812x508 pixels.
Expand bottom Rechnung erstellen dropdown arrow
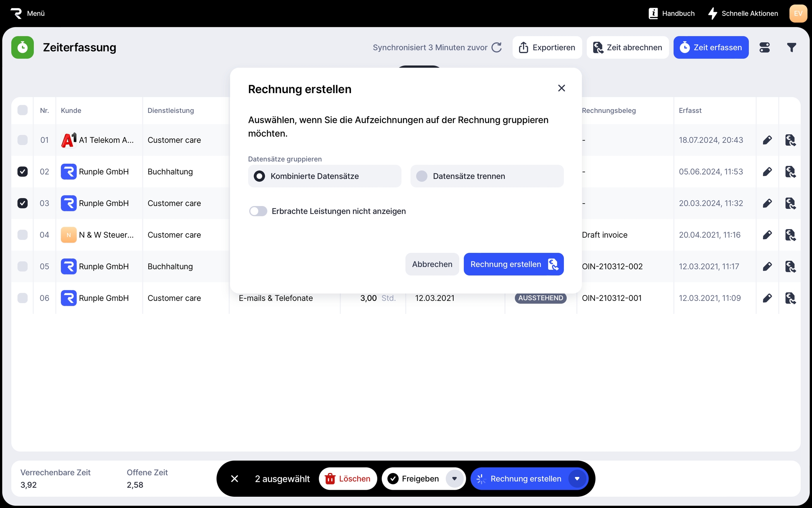577,479
